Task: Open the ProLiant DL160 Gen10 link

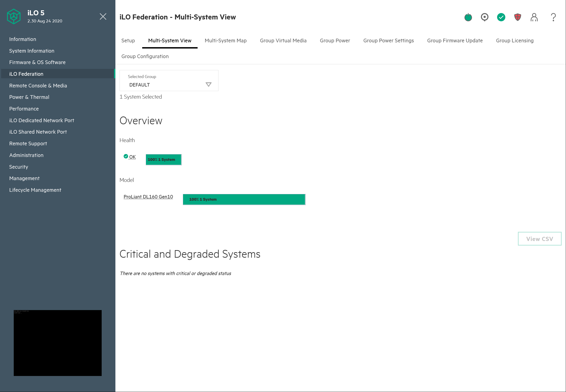Action: click(148, 197)
